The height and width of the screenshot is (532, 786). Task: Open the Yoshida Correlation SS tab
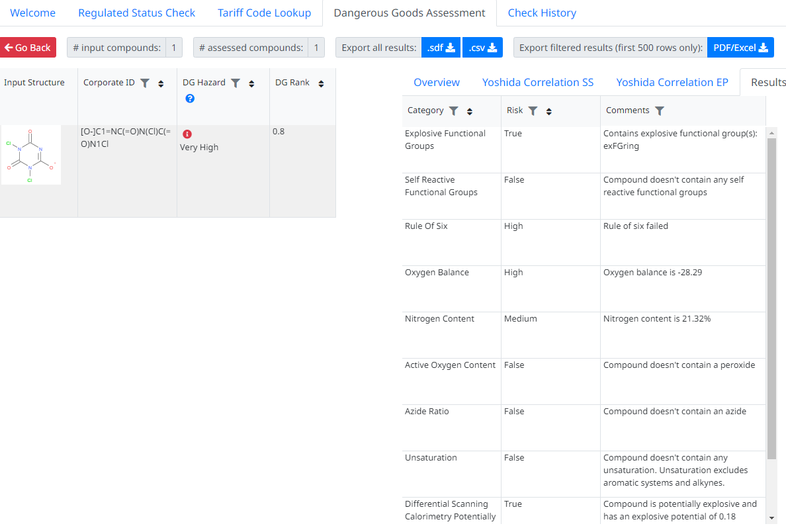537,82
